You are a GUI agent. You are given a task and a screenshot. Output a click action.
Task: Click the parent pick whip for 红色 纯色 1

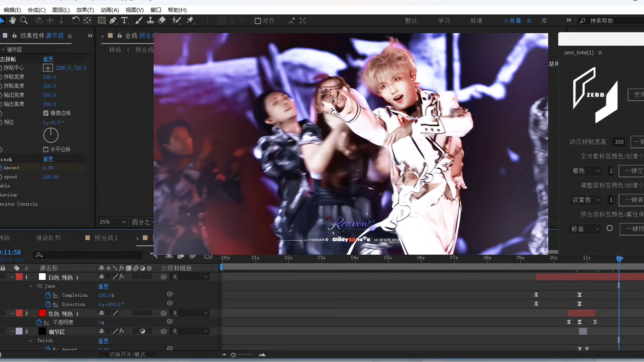coord(164,313)
